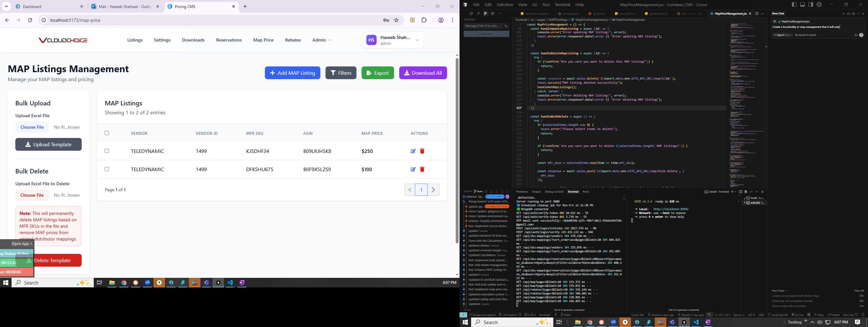The width and height of the screenshot is (868, 327).
Task: Open Cursor notifications bell in status bar
Action: [863, 315]
